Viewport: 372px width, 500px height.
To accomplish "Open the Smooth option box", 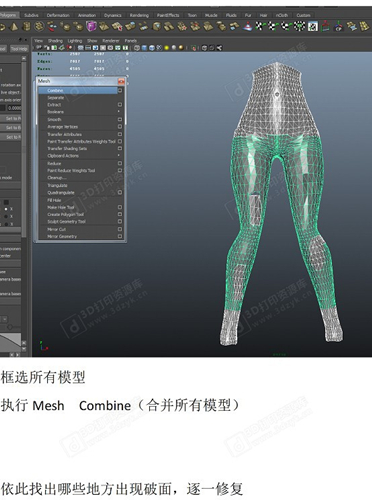I will tap(120, 119).
